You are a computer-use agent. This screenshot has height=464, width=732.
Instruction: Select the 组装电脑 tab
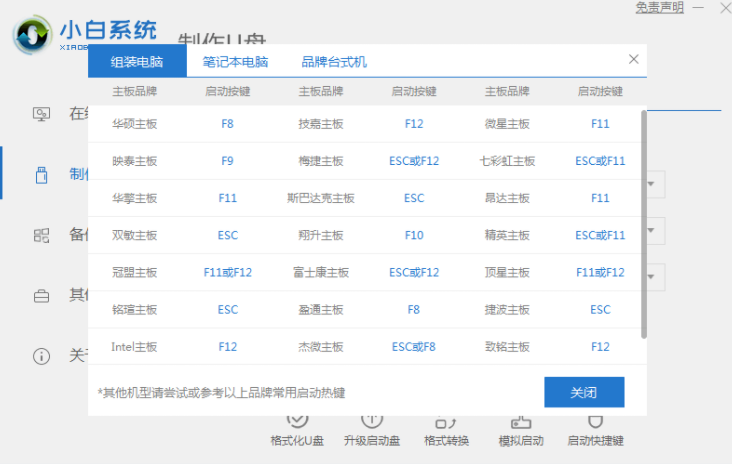[x=138, y=62]
